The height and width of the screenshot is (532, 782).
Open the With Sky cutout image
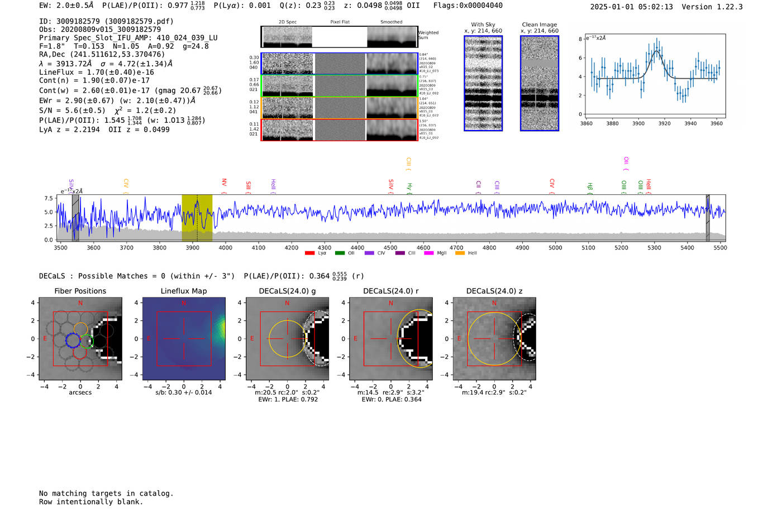coord(483,83)
